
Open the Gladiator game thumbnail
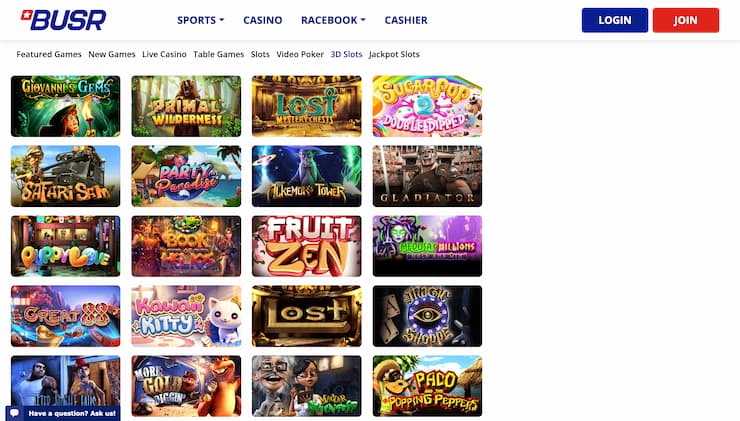pyautogui.click(x=428, y=176)
